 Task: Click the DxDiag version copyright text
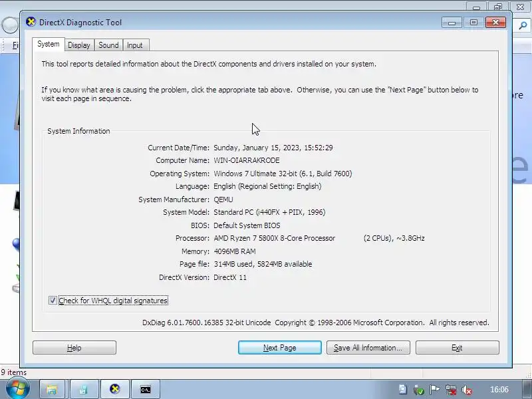coord(315,323)
